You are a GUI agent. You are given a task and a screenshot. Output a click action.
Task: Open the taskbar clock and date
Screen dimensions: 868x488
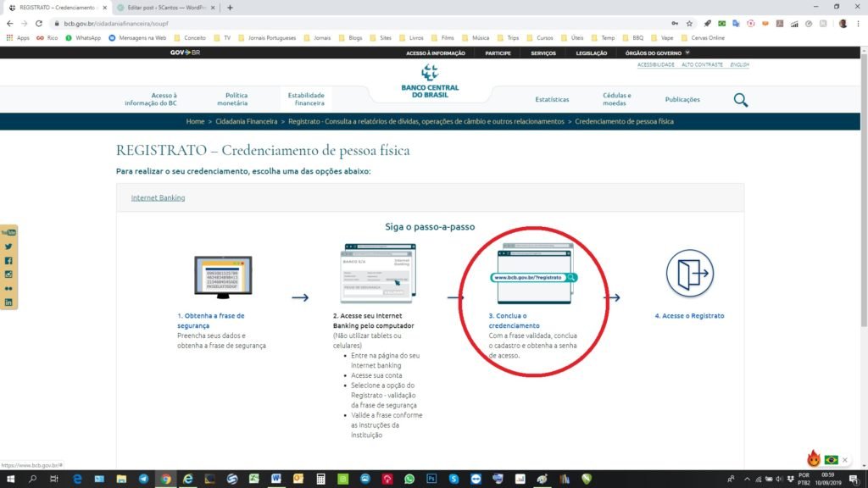tap(827, 479)
